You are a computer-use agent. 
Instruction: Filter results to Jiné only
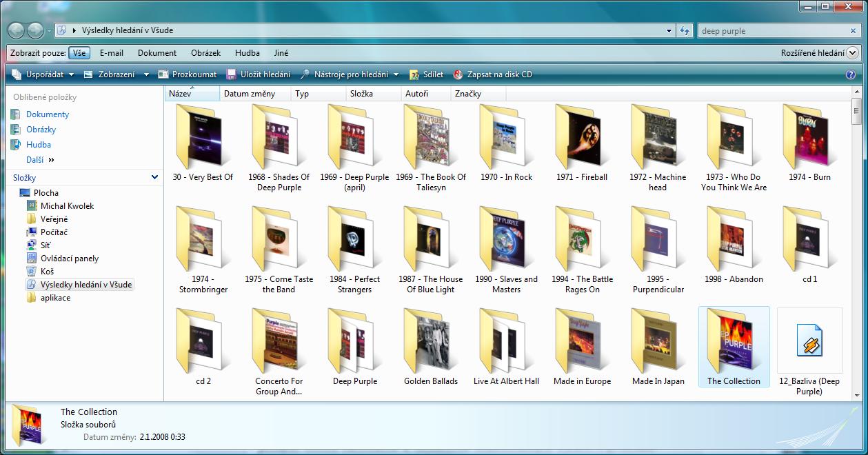pos(281,52)
